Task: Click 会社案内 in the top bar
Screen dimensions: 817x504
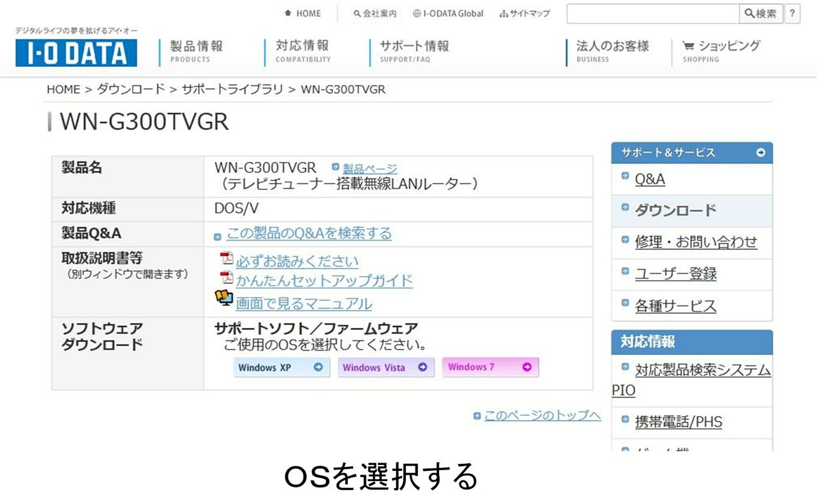Action: (380, 13)
